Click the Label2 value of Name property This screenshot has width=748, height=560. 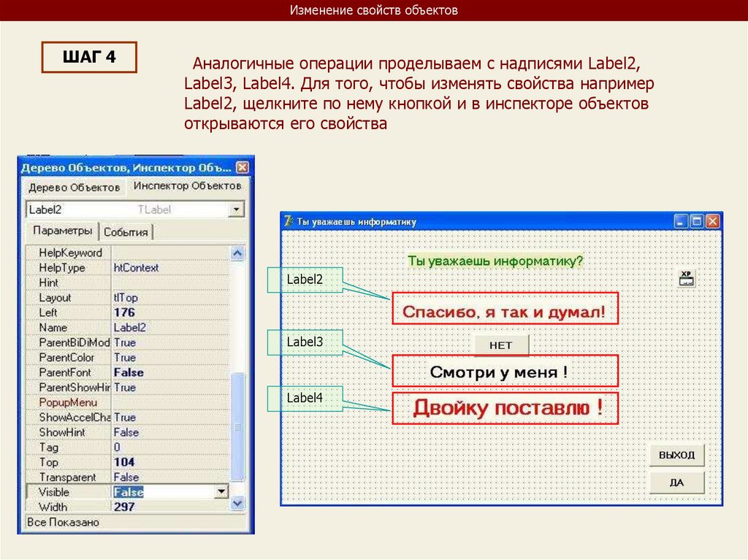130,328
